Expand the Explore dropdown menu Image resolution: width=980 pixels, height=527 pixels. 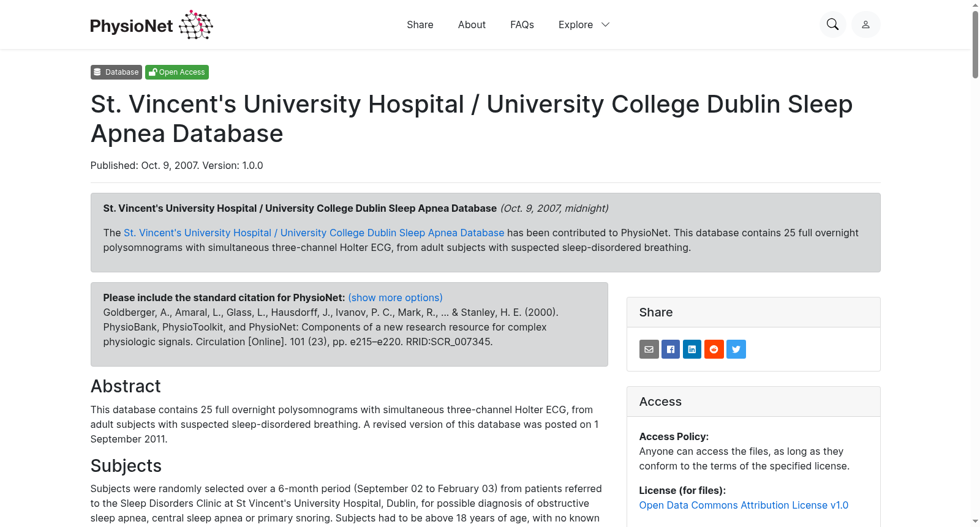pos(584,24)
